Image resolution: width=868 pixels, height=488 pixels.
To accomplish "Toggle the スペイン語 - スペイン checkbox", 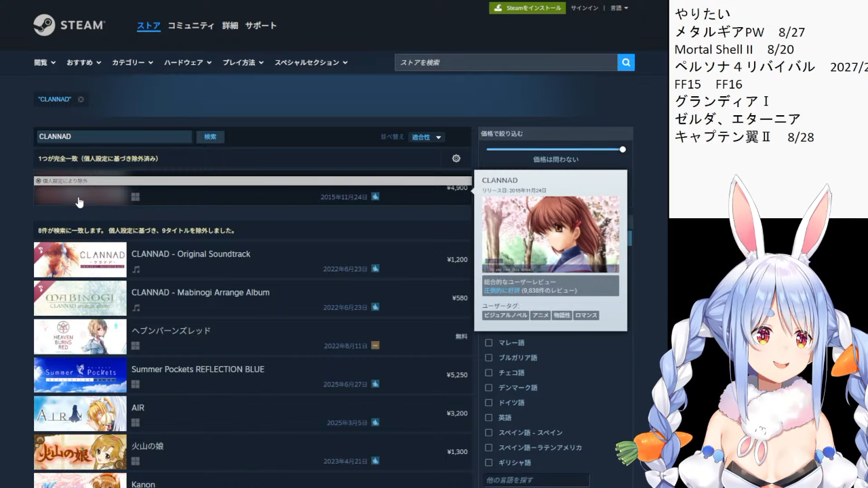I will (x=488, y=432).
